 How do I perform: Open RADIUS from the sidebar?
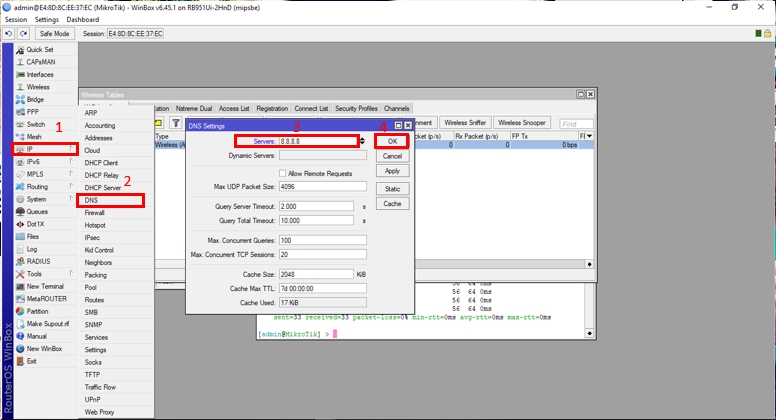click(46, 261)
